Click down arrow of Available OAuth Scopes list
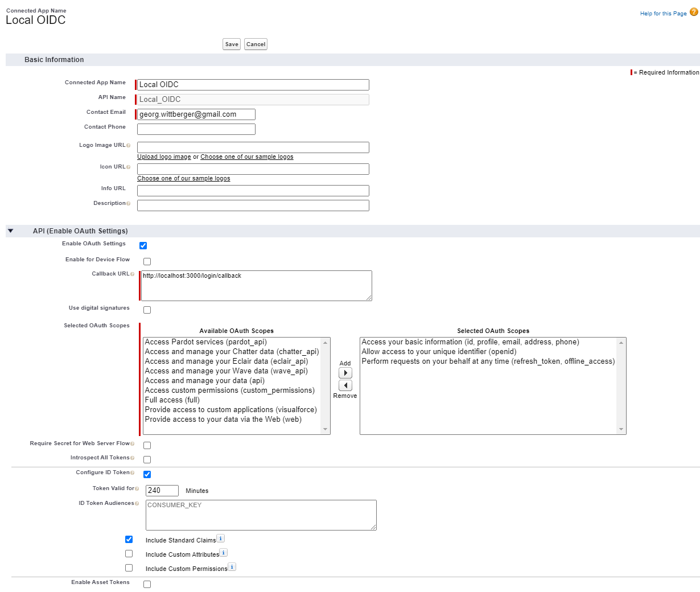Image resolution: width=700 pixels, height=592 pixels. [326, 429]
